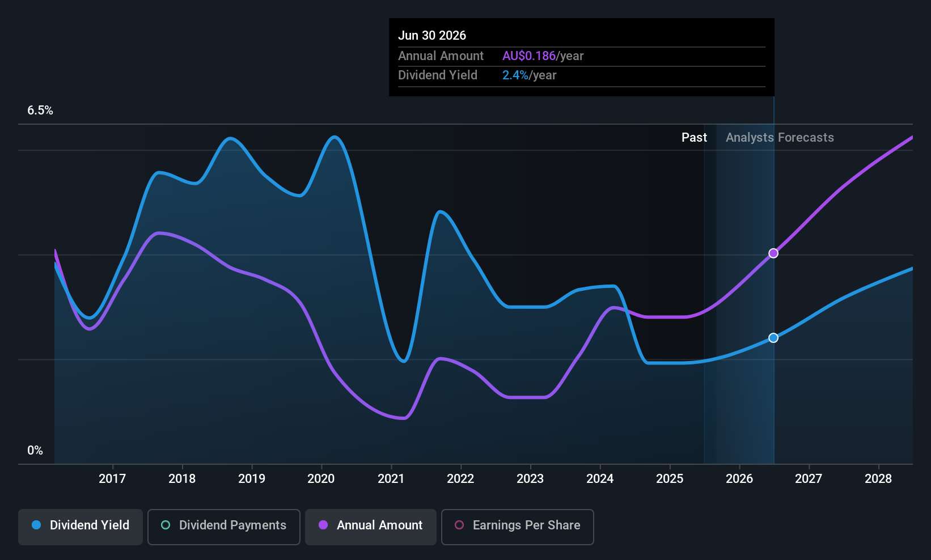Image resolution: width=931 pixels, height=560 pixels.
Task: Click the 0% y-axis label
Action: pos(35,451)
